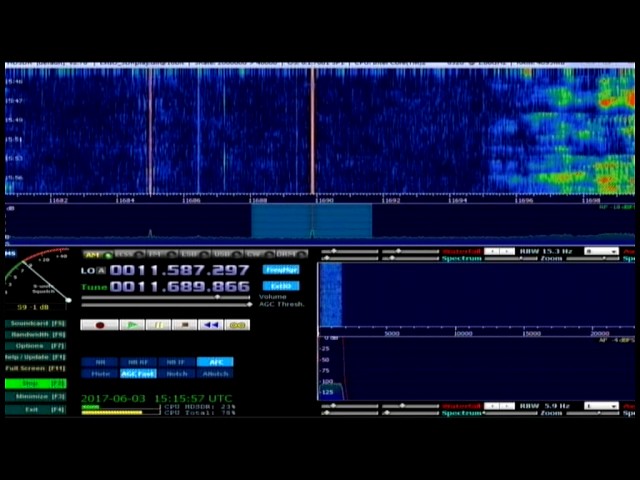
Task: Select CW demodulation mode
Action: pos(259,255)
